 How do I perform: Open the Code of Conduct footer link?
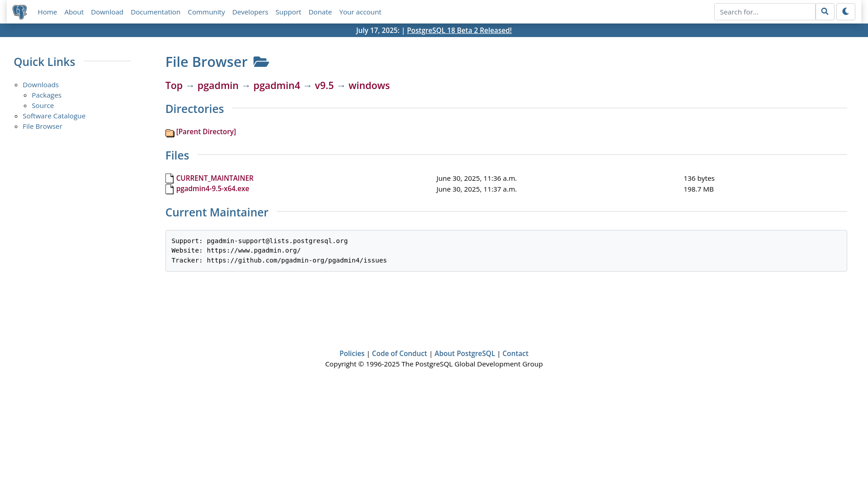coord(399,354)
